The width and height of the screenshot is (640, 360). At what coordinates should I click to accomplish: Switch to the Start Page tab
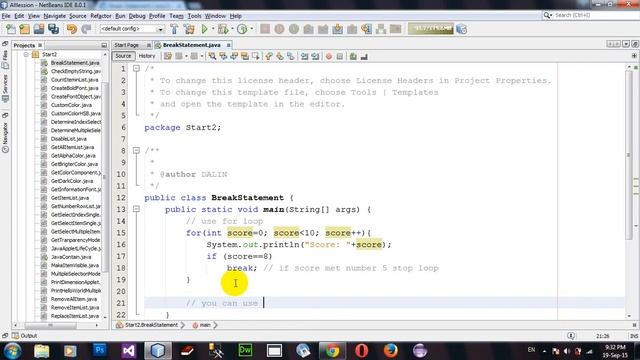pyautogui.click(x=126, y=45)
